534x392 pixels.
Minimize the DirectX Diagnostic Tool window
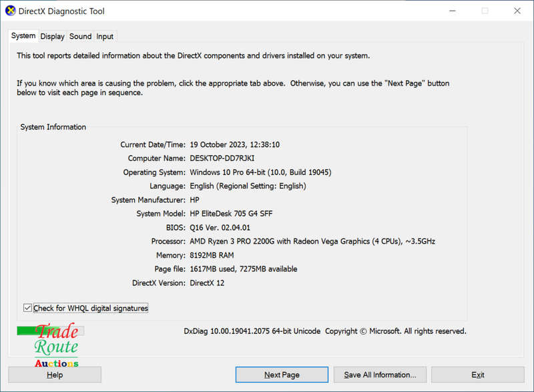pyautogui.click(x=453, y=11)
